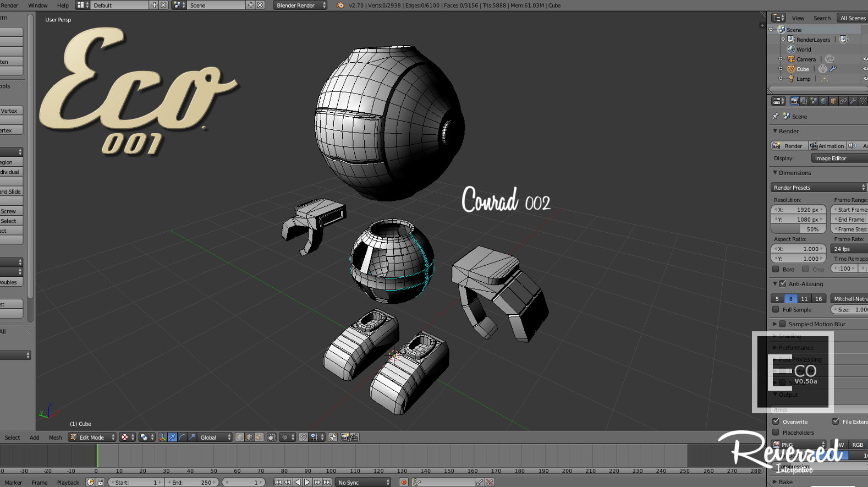
Task: Click the Camera data icon in outliner
Action: [x=829, y=59]
